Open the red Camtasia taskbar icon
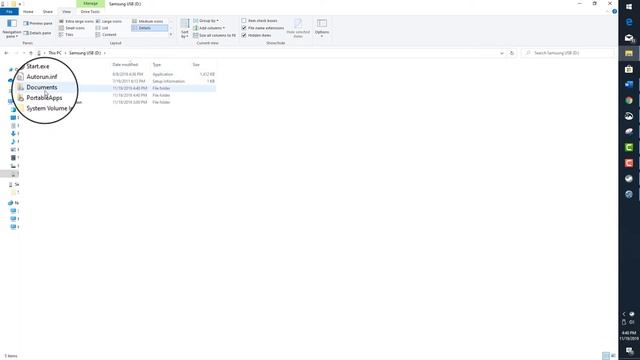Viewport: 640px width, 360px height. pos(629,163)
